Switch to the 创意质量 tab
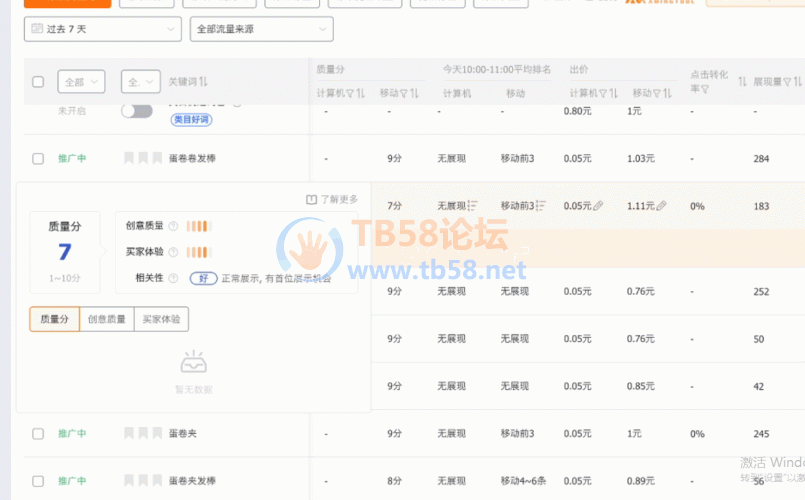This screenshot has height=500, width=805. click(107, 319)
